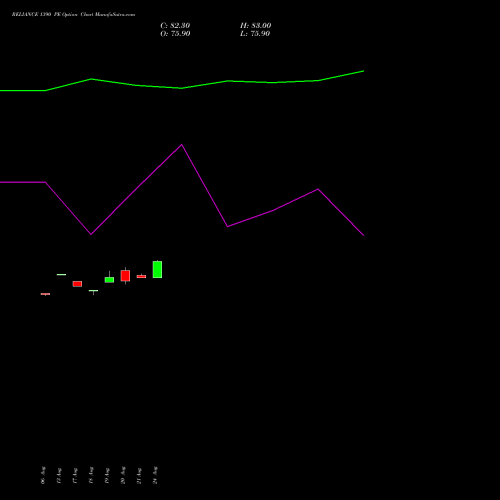500x500 pixels.
Task: Select the close value C: 82.30
Action: [175, 26]
